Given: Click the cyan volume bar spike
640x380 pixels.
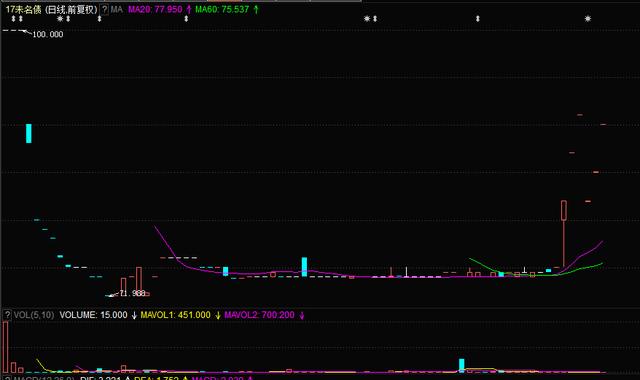Looking at the screenshot, I should (x=462, y=365).
